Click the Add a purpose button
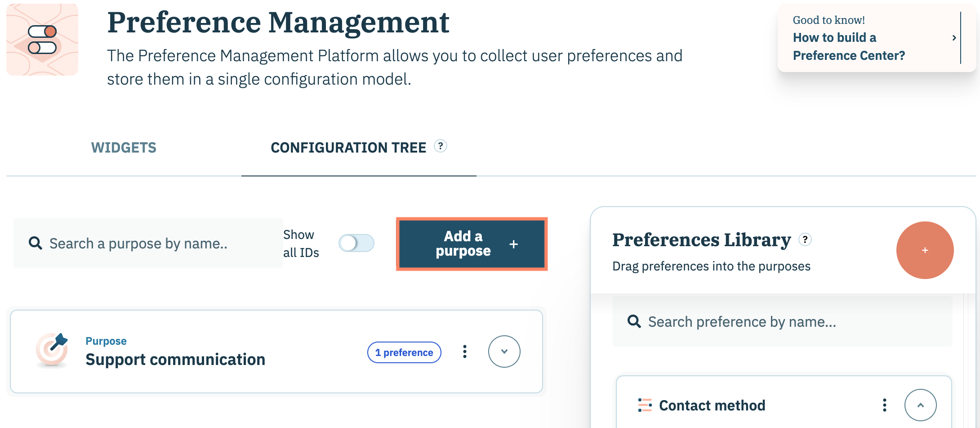The height and width of the screenshot is (428, 980). point(472,244)
